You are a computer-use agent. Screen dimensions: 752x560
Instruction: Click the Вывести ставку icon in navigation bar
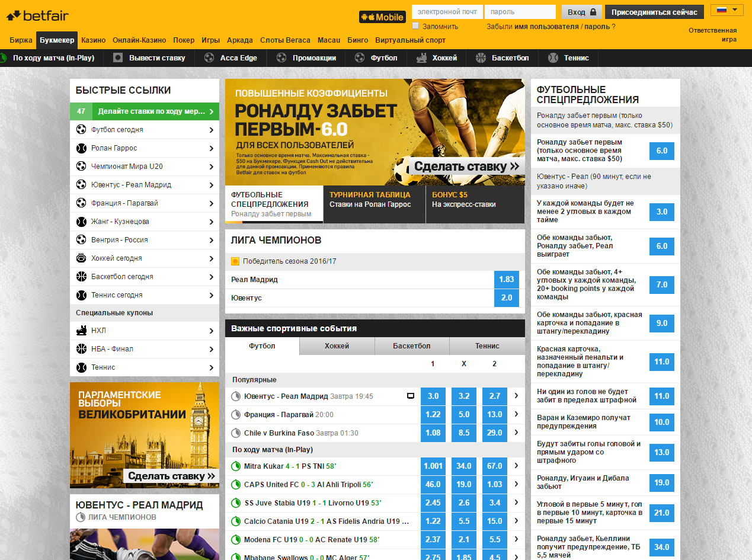coord(118,57)
